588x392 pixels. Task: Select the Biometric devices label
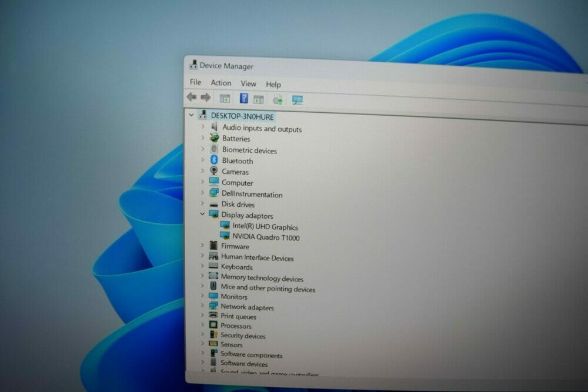pyautogui.click(x=249, y=150)
